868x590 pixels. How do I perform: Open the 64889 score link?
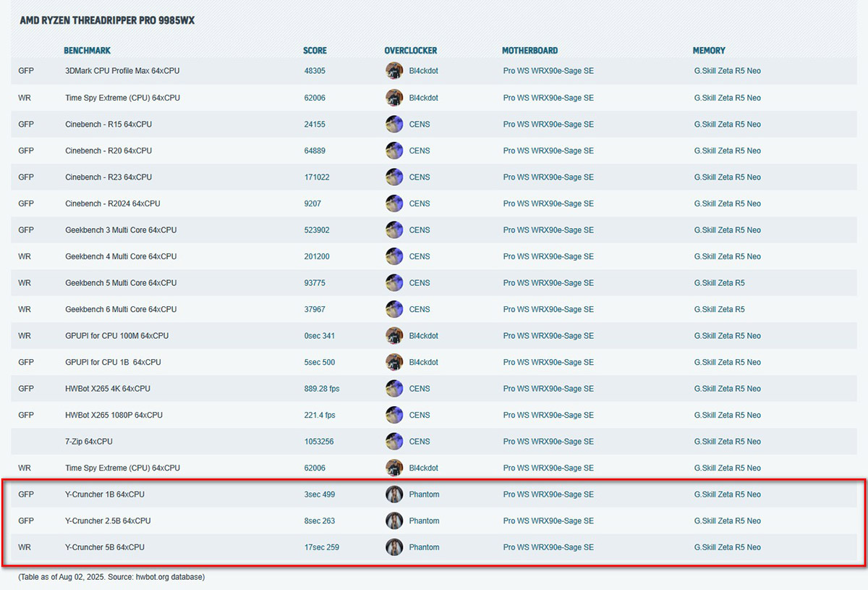[315, 151]
